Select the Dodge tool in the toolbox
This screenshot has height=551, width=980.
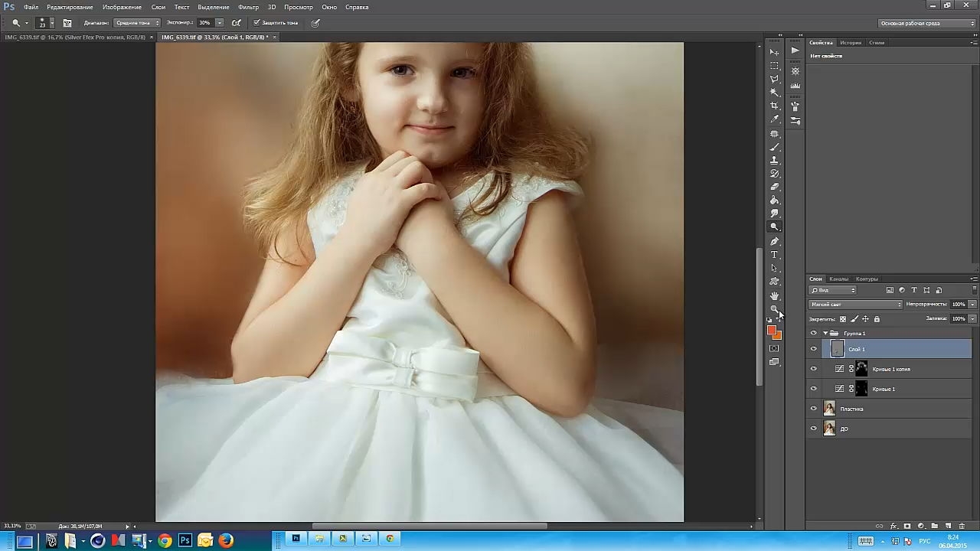[x=775, y=227]
